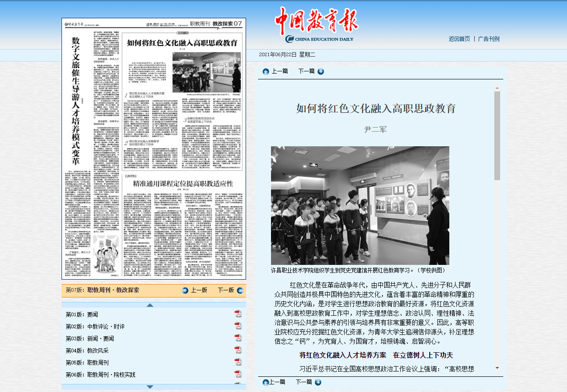Image resolution: width=567 pixels, height=392 pixels.
Task: Click the date 2021年06月22日 星期二
Action: pyautogui.click(x=287, y=54)
